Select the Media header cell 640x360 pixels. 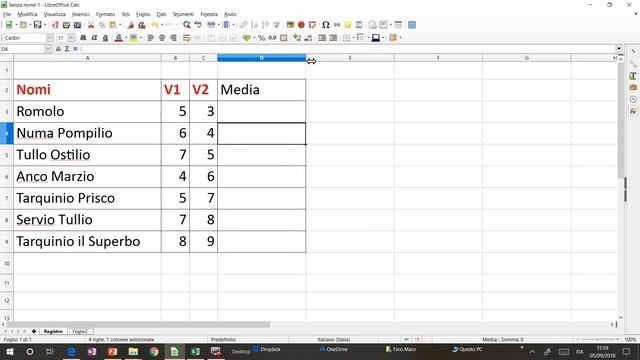click(262, 90)
